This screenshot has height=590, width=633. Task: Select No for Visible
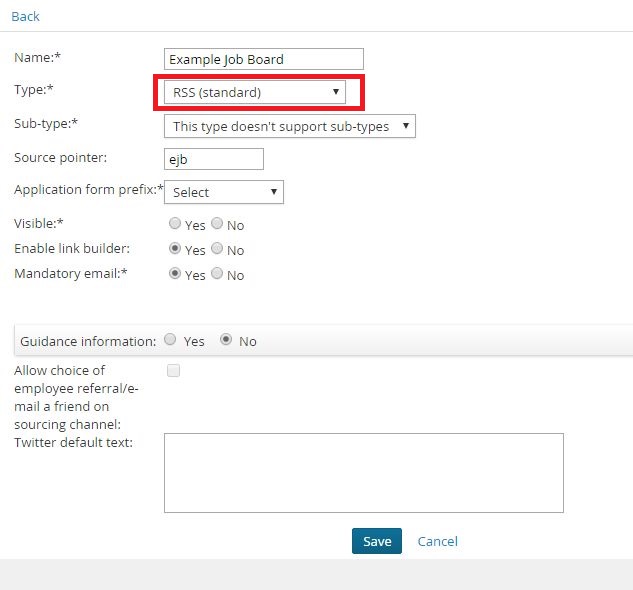[217, 224]
